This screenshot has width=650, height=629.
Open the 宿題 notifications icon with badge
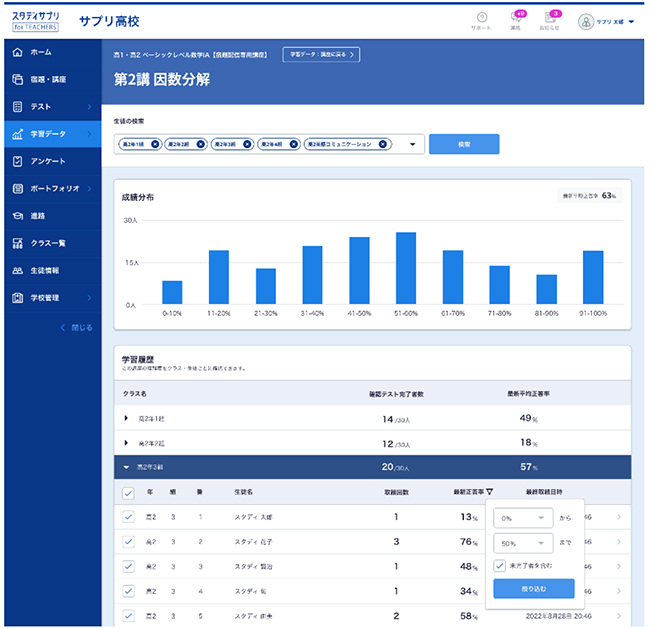516,18
